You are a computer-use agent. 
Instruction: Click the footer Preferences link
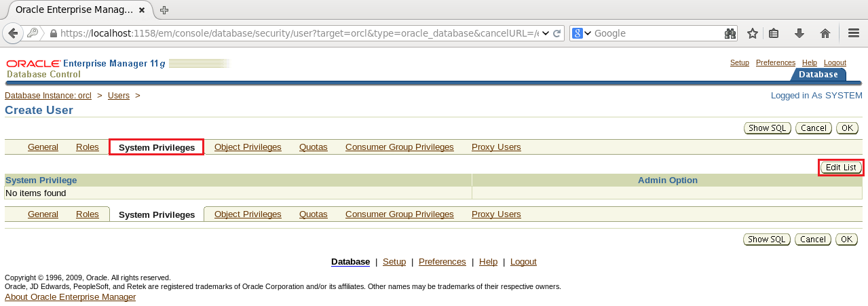click(442, 262)
